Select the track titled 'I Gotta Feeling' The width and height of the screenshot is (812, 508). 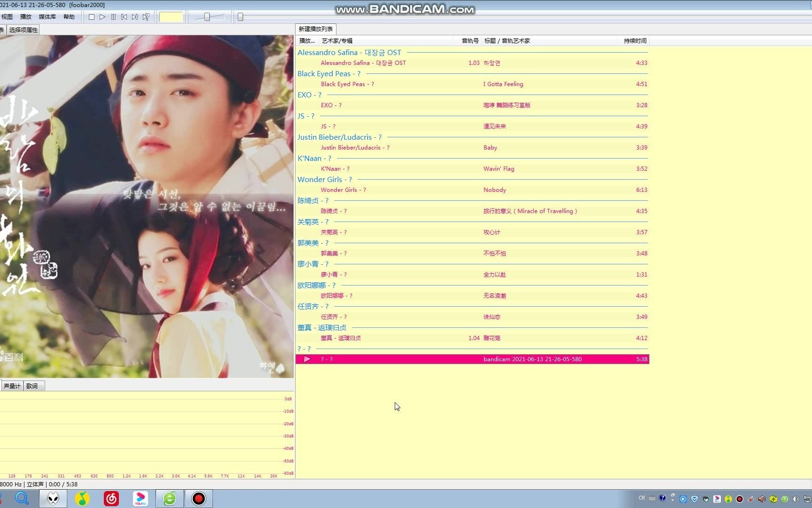tap(472, 84)
